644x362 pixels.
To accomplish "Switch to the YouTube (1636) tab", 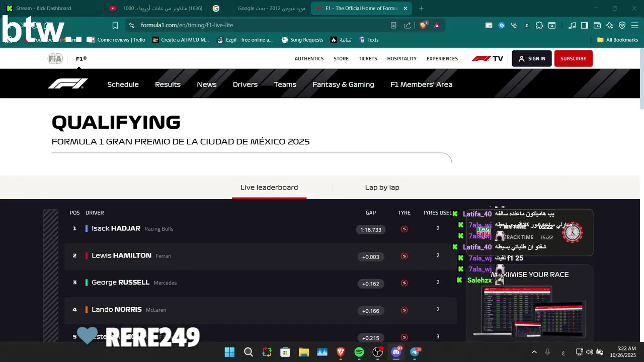I will pyautogui.click(x=156, y=8).
